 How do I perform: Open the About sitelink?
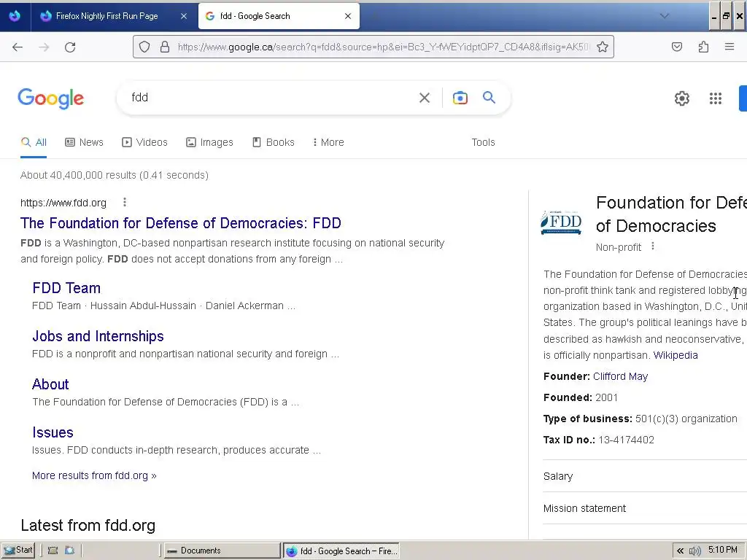(x=50, y=384)
